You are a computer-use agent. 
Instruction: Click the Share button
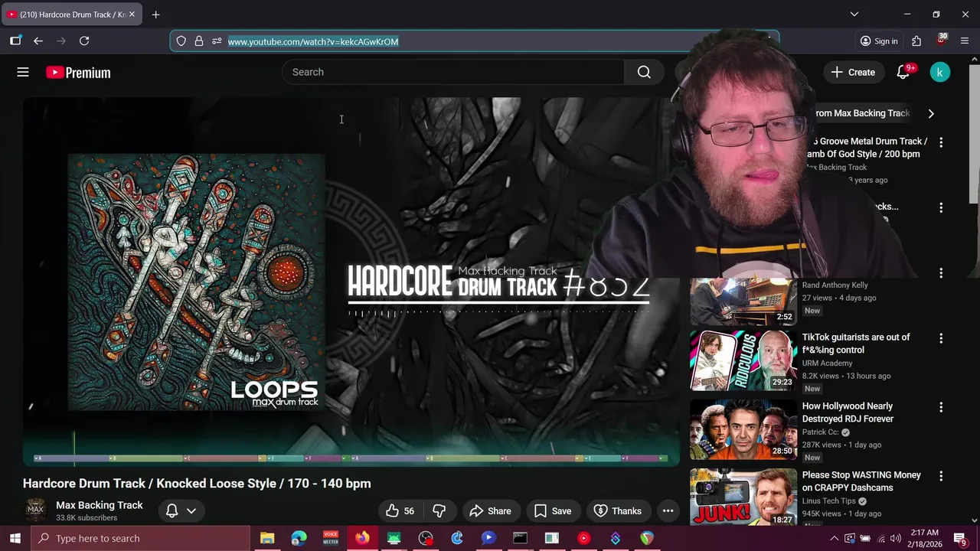[x=490, y=511]
